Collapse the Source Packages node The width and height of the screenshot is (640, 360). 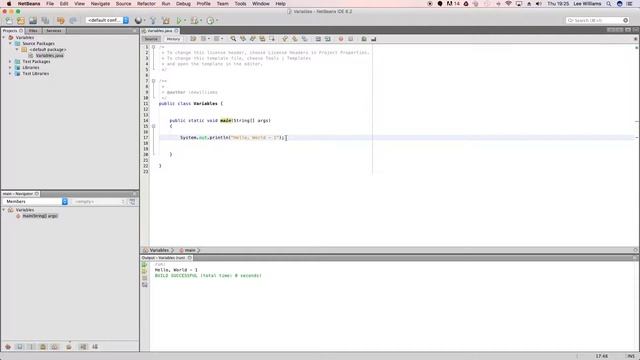pos(10,43)
